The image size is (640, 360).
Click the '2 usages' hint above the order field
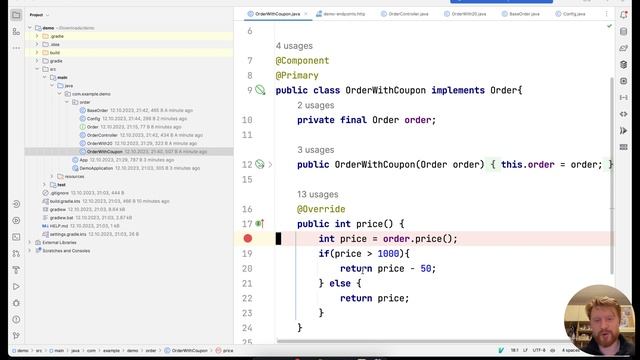[316, 105]
